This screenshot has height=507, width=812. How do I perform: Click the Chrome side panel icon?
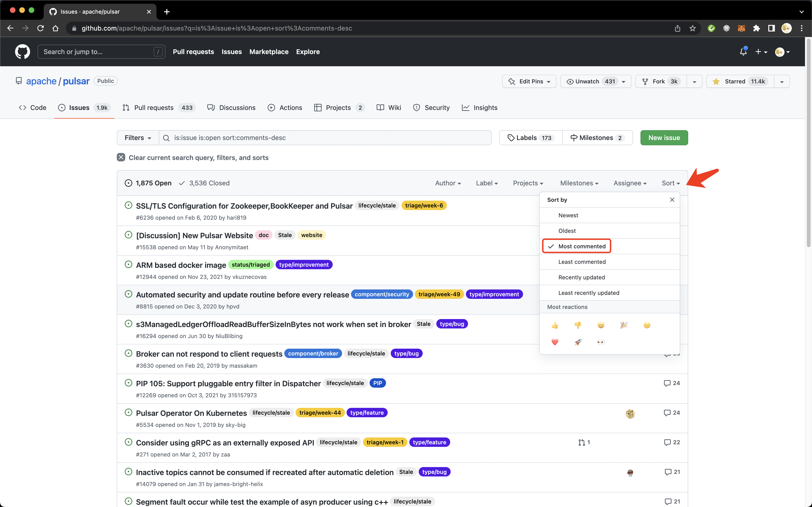(x=771, y=28)
